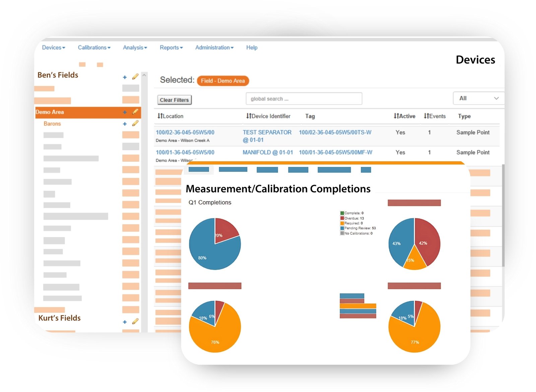Expand the Calibrations dropdown menu

pos(94,48)
